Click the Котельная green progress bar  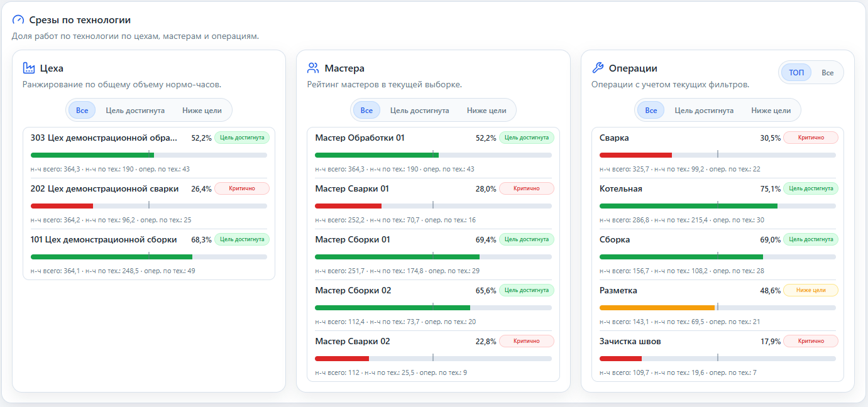tap(688, 206)
